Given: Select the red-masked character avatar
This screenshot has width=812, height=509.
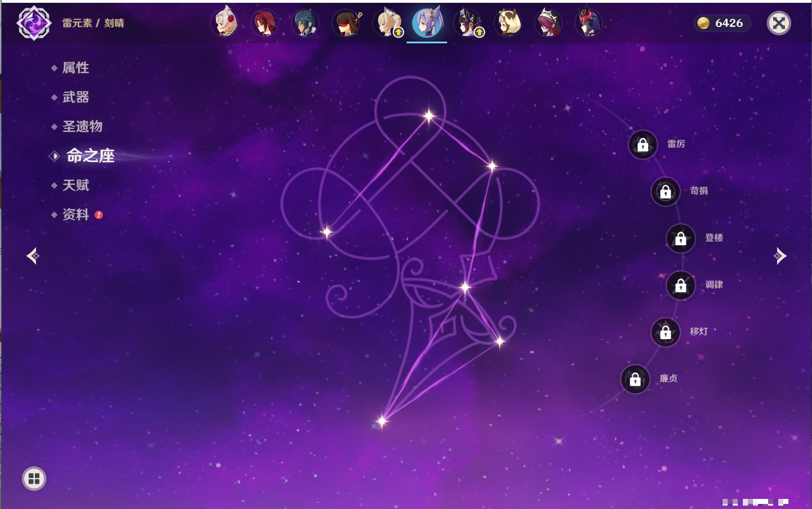Looking at the screenshot, I should 589,23.
